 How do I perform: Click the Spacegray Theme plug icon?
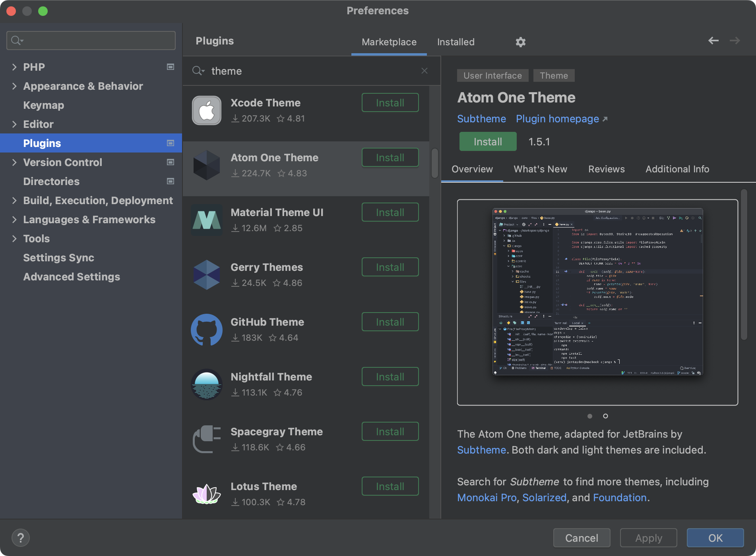click(x=206, y=439)
